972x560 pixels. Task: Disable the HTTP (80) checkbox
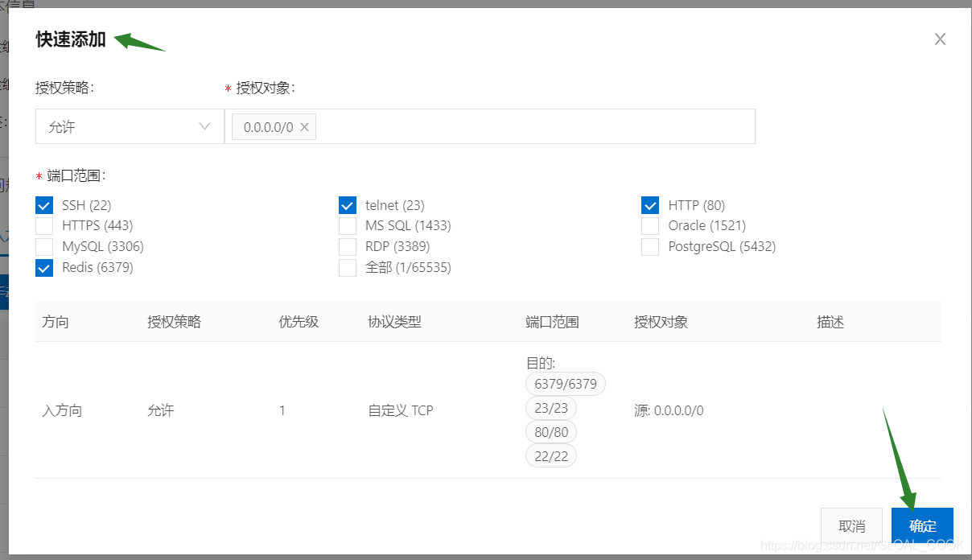click(x=650, y=205)
